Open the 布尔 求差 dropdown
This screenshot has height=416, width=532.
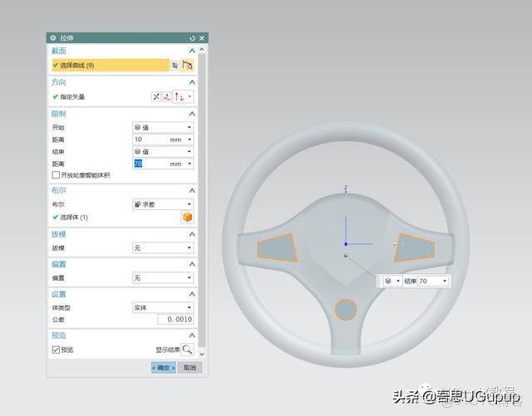pyautogui.click(x=163, y=204)
